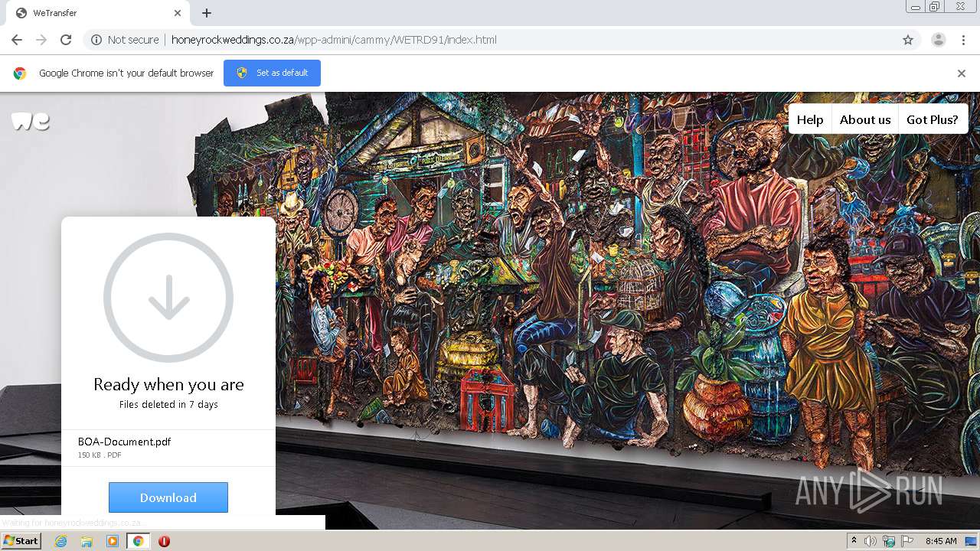Open the Action Center flag icon
This screenshot has height=551, width=980.
(907, 541)
